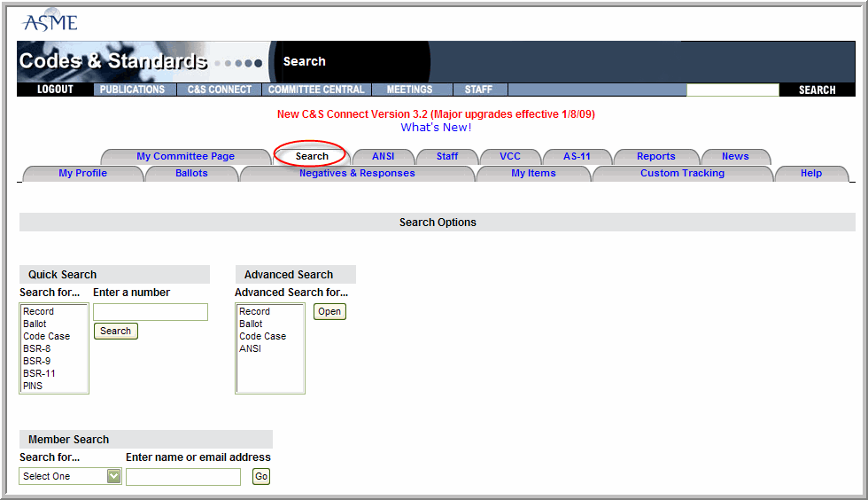Switch to My Committee Page tab

(x=185, y=156)
